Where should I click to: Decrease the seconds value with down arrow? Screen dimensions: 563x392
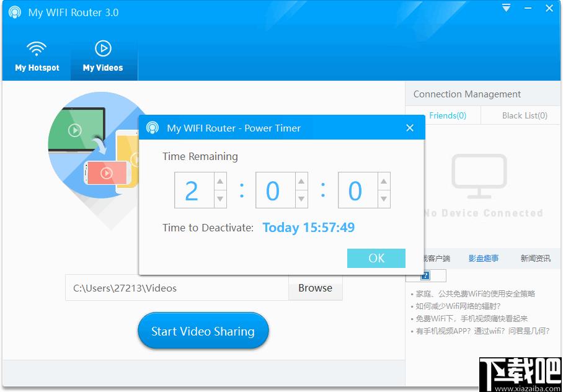(384, 199)
